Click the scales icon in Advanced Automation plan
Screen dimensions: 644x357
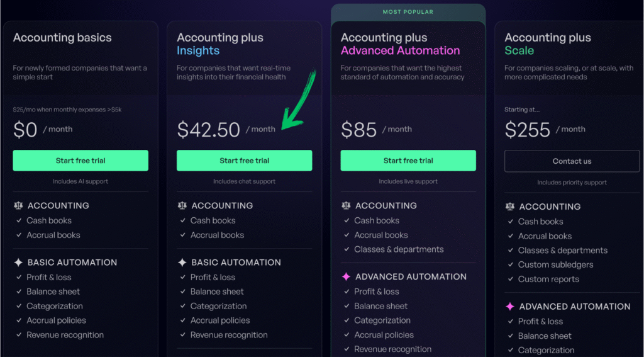pyautogui.click(x=346, y=205)
